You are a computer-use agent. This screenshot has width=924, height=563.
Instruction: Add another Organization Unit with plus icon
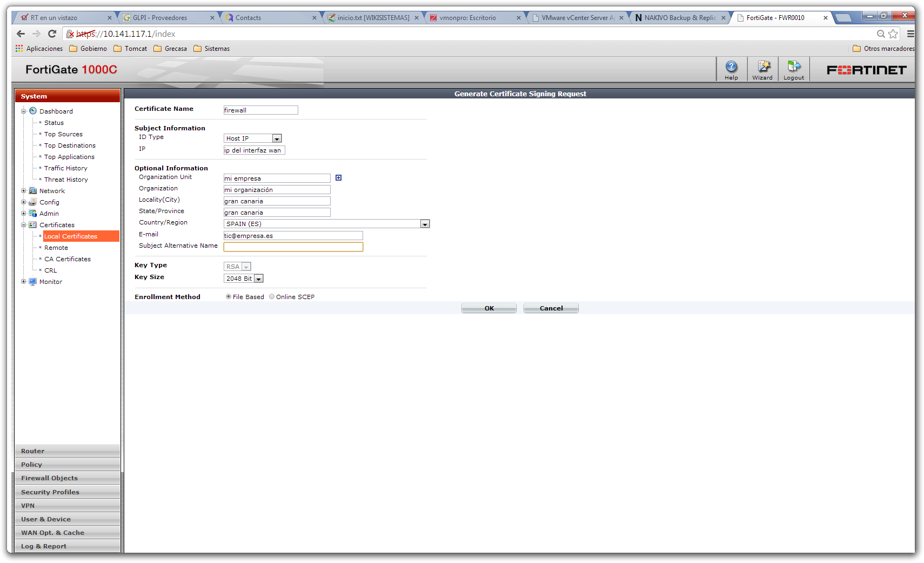(338, 178)
